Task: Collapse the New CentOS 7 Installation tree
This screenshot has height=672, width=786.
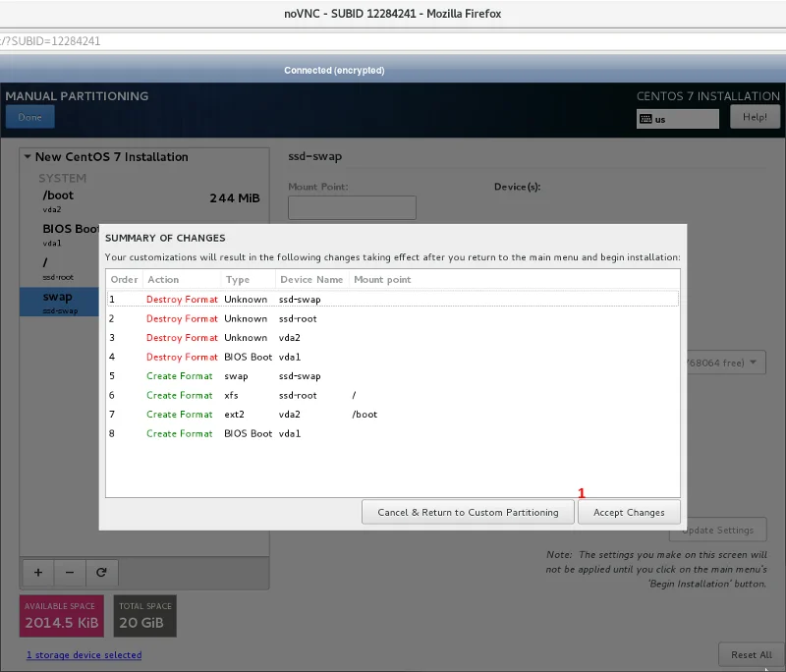Action: (28, 157)
